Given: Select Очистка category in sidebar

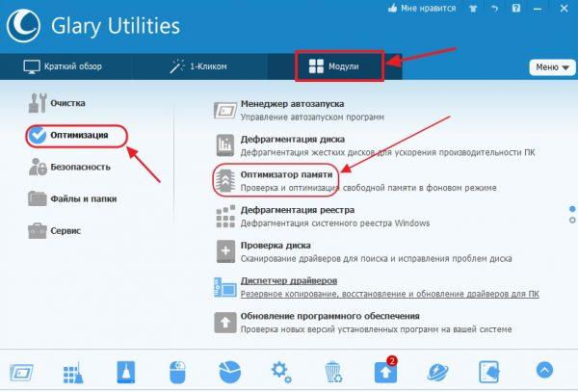Looking at the screenshot, I should (57, 103).
